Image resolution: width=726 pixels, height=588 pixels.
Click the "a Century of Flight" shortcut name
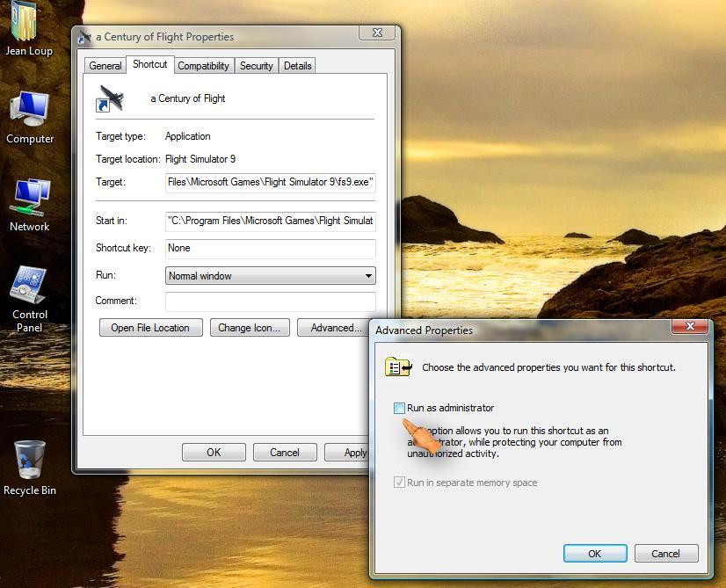tap(187, 98)
